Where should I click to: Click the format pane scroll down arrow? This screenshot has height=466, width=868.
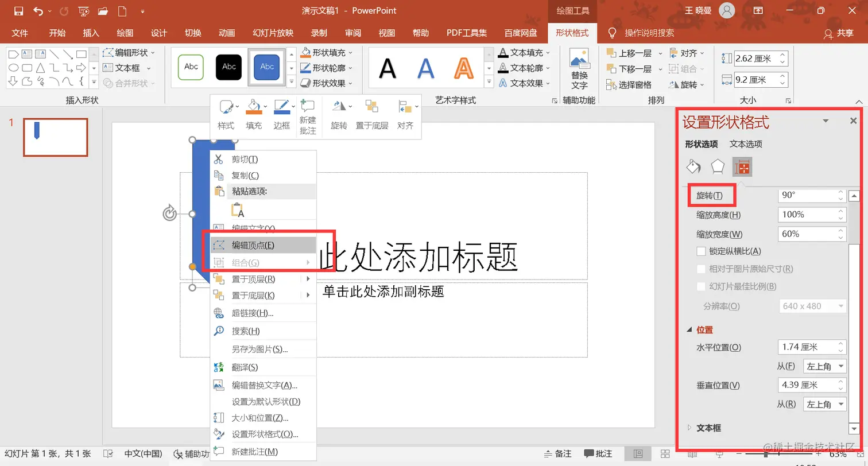click(853, 429)
